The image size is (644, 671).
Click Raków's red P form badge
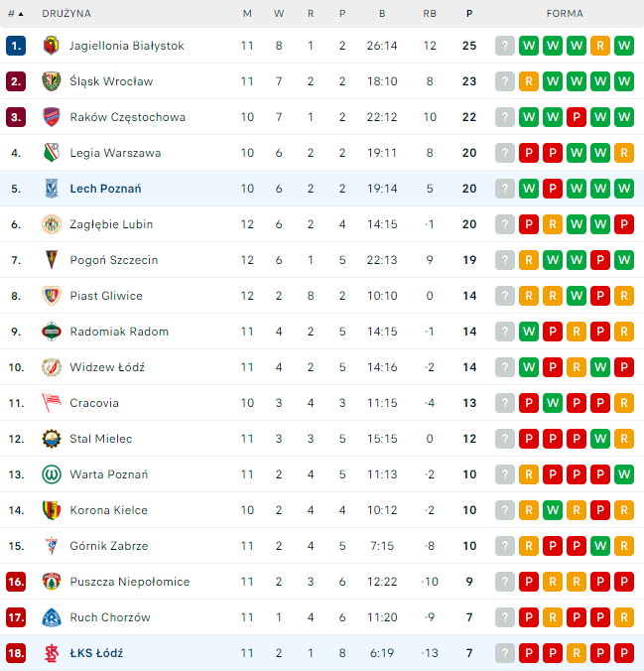click(577, 117)
